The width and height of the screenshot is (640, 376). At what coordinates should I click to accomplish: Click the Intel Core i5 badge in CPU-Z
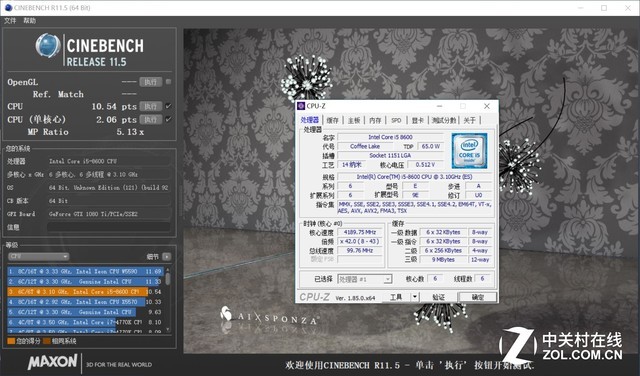(x=469, y=151)
